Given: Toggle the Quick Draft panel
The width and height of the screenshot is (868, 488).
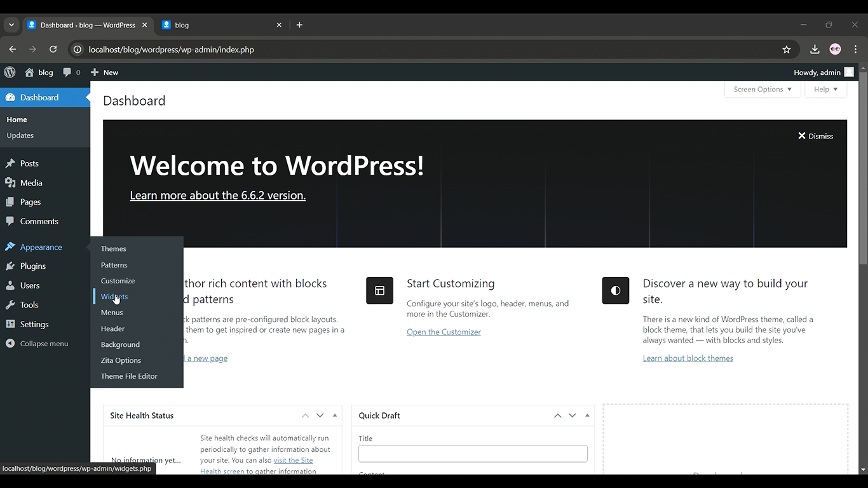Looking at the screenshot, I should 587,416.
